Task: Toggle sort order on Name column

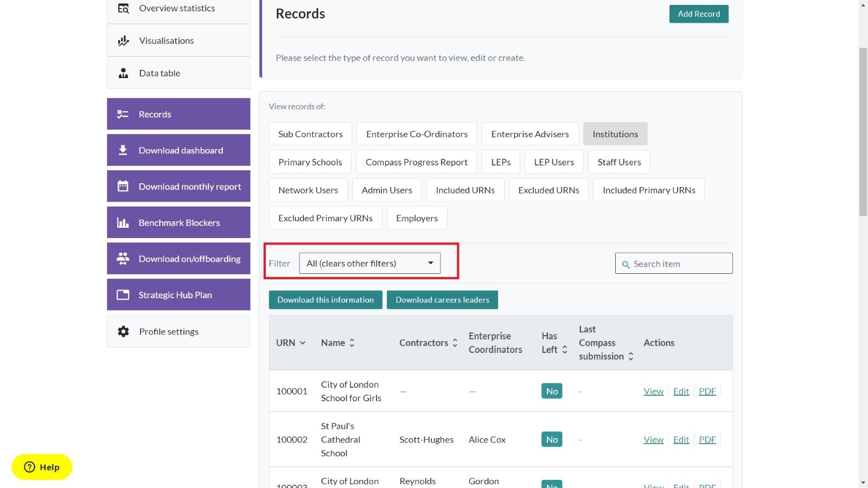Action: coord(352,343)
